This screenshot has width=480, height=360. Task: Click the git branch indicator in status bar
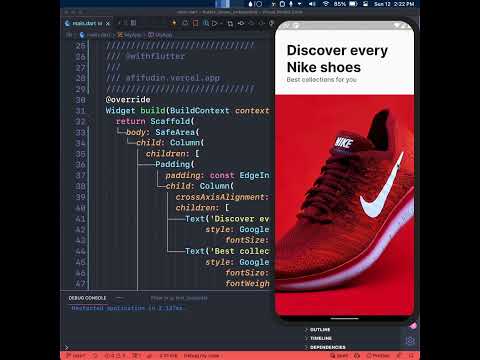[76, 356]
